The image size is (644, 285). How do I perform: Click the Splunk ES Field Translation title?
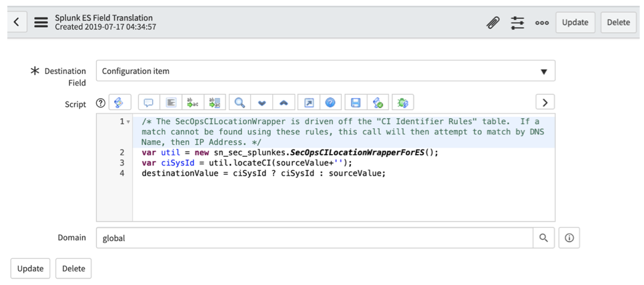(x=104, y=18)
